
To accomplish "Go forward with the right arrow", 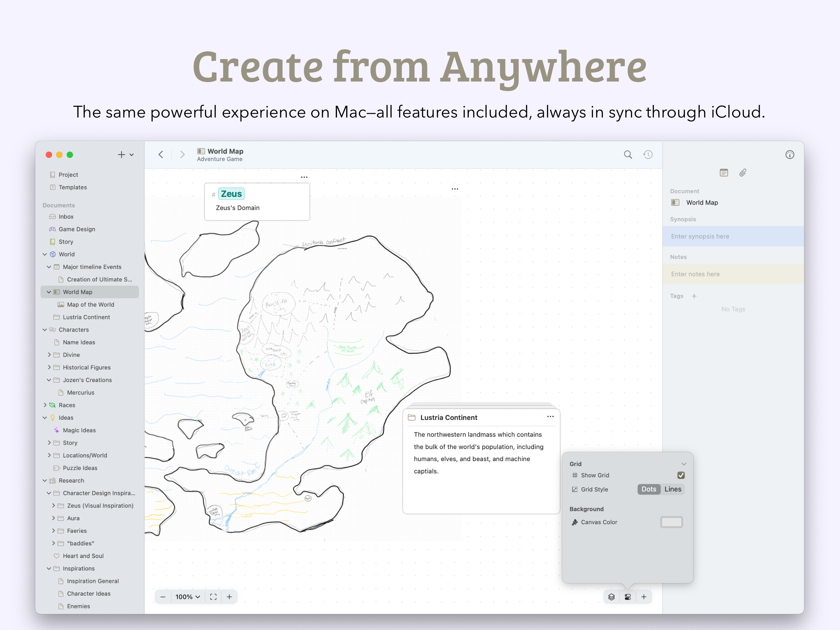I will tap(183, 155).
